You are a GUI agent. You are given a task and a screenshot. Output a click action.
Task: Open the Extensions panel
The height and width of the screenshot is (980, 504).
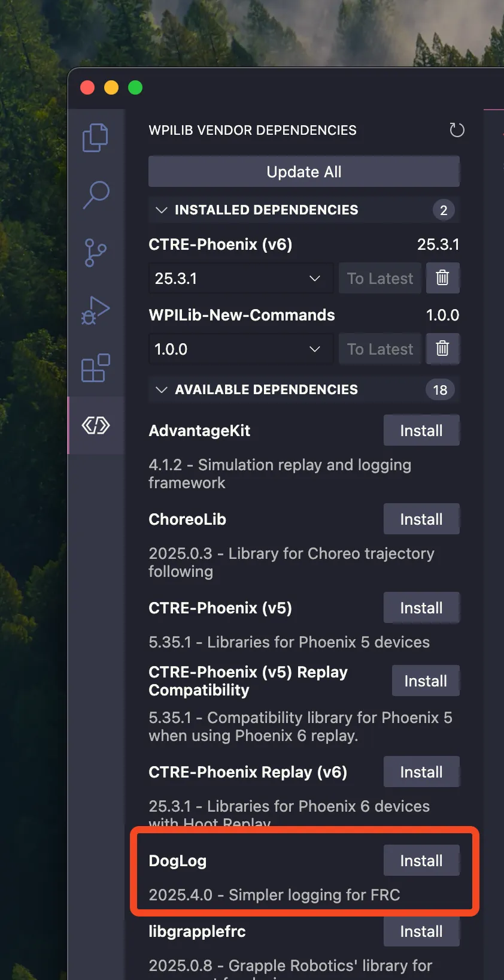click(x=96, y=368)
